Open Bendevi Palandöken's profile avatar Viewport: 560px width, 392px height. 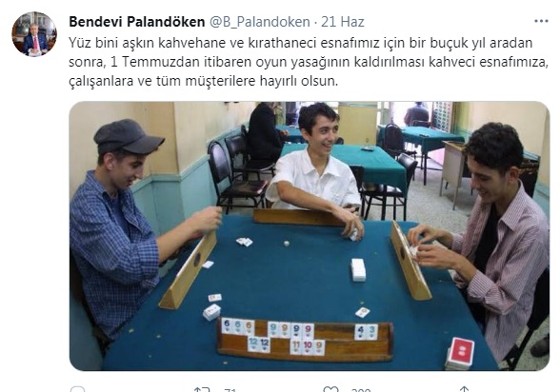[34, 34]
